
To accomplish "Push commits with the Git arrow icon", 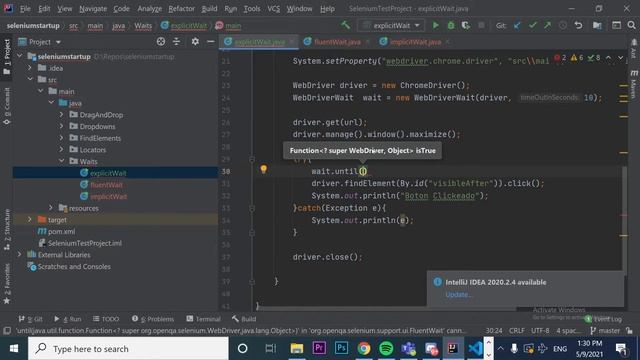I will tap(547, 25).
